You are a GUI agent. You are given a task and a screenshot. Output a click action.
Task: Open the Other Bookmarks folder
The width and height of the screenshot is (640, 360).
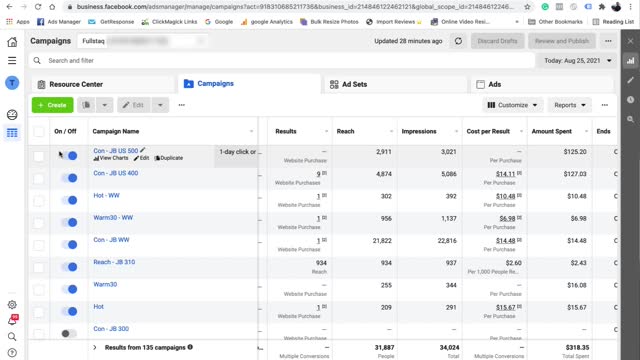click(x=555, y=22)
